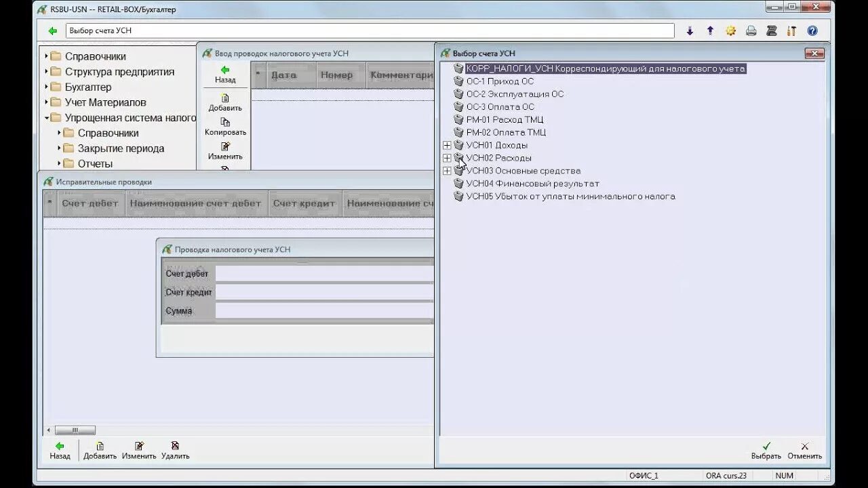The image size is (868, 488).
Task: Select РМ-01 Расход ТМЦ account
Action: click(x=505, y=120)
